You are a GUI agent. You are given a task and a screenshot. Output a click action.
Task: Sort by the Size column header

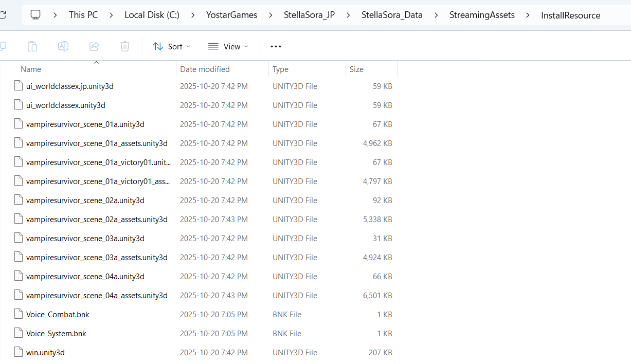pyautogui.click(x=356, y=69)
